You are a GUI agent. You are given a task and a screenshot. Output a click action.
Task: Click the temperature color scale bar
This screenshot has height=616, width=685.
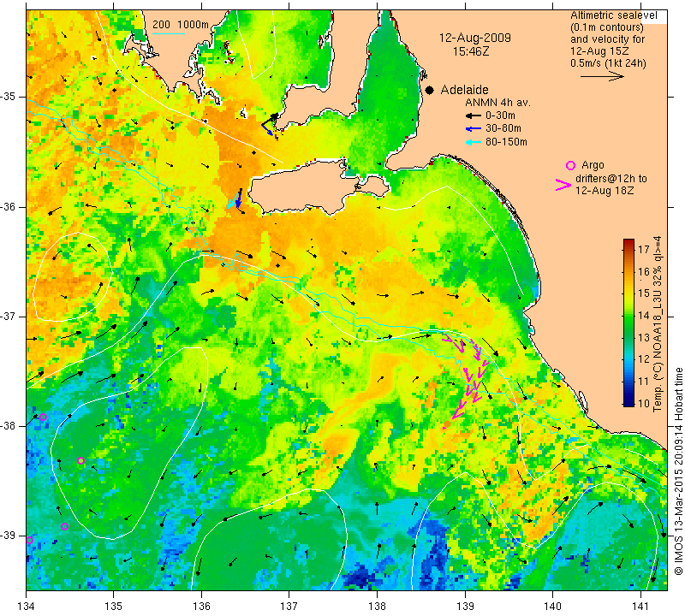coord(628,323)
